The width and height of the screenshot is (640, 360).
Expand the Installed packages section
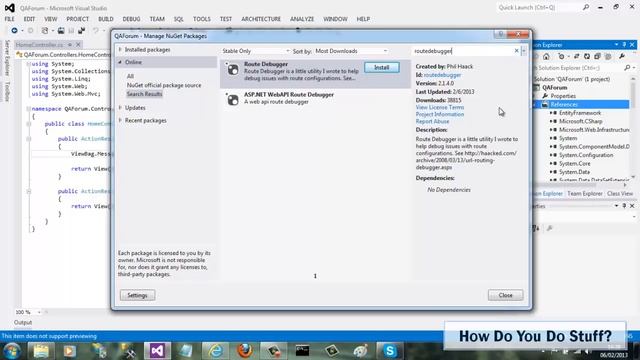click(x=120, y=49)
